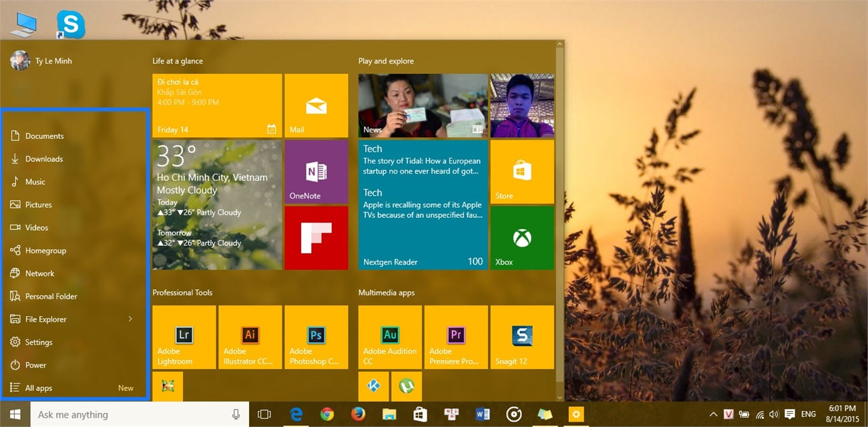This screenshot has height=427, width=868.
Task: Click the Ask me anything search box
Action: [x=140, y=414]
